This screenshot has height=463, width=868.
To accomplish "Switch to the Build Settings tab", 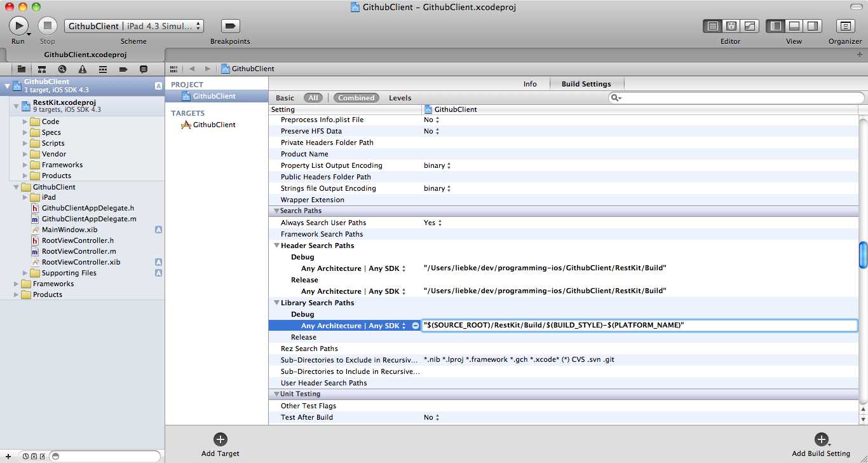I will (586, 84).
